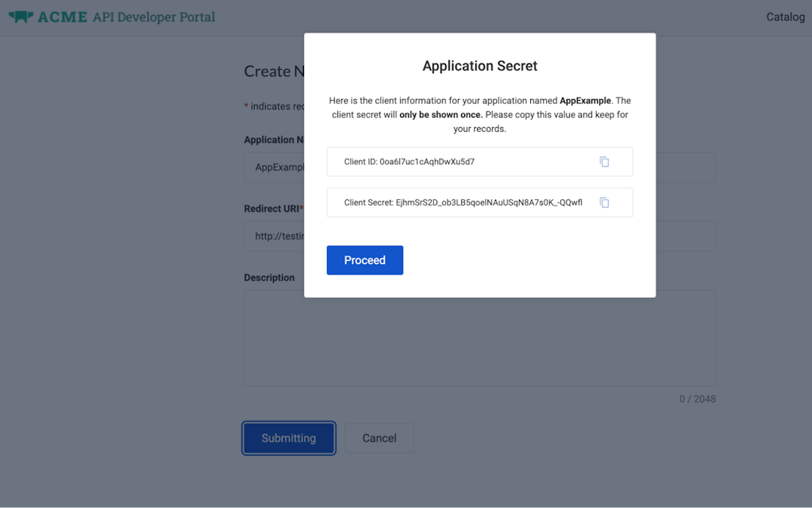The height and width of the screenshot is (508, 812).
Task: Copy the Client ID to clipboard
Action: [604, 162]
